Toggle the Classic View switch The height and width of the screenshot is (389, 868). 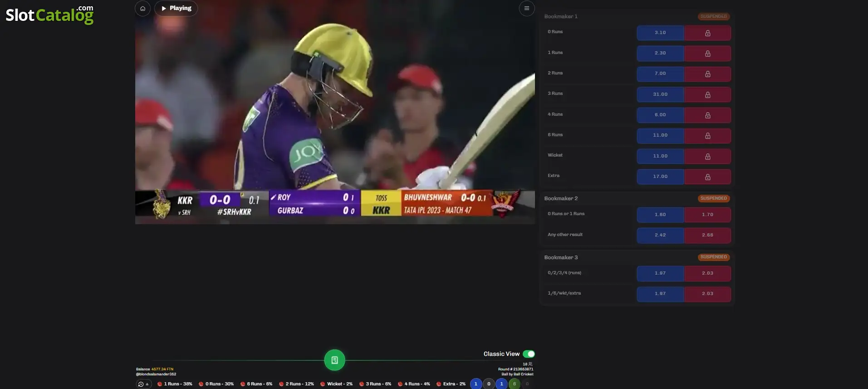(529, 354)
